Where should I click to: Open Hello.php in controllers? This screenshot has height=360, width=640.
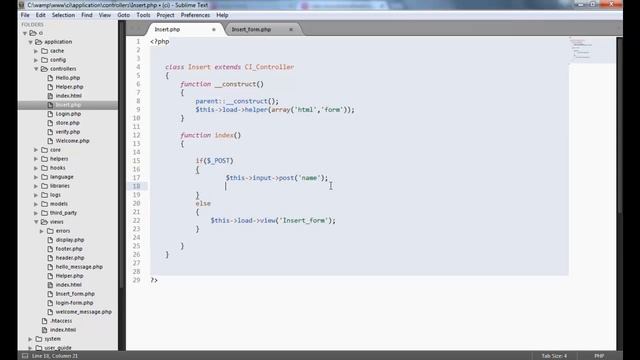(68, 78)
